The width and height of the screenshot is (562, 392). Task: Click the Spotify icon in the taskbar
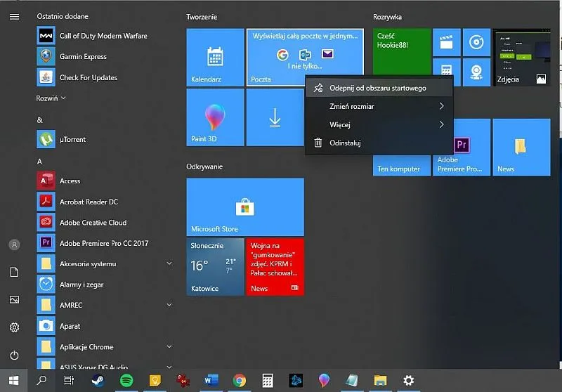(126, 380)
